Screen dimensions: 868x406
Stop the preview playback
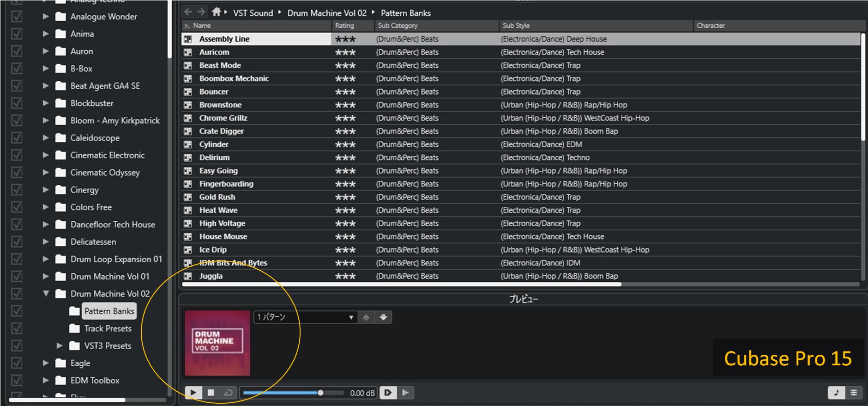click(211, 393)
